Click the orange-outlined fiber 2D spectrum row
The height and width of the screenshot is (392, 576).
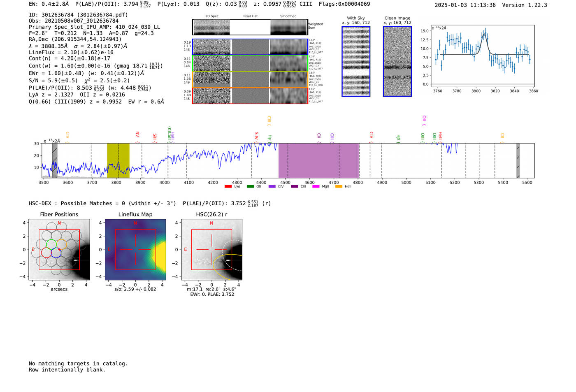click(x=250, y=79)
